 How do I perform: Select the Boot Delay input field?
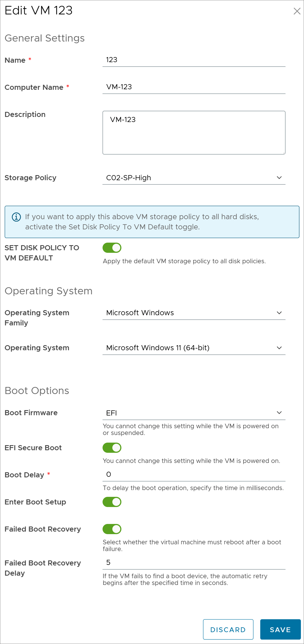pyautogui.click(x=194, y=475)
